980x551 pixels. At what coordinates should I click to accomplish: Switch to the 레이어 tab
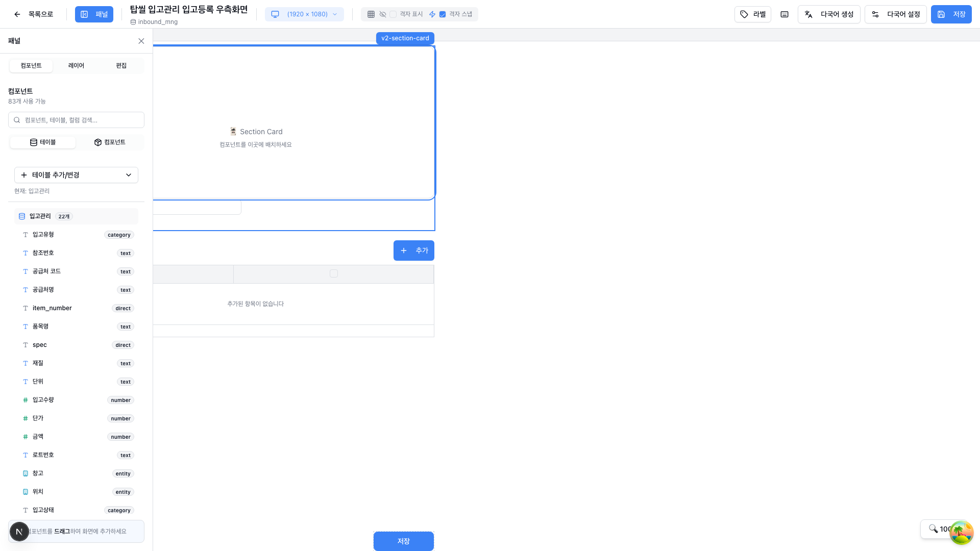coord(76,66)
